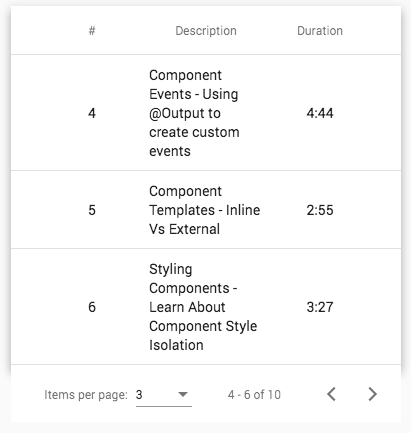
Task: Go to the next page of results
Action: click(x=372, y=394)
